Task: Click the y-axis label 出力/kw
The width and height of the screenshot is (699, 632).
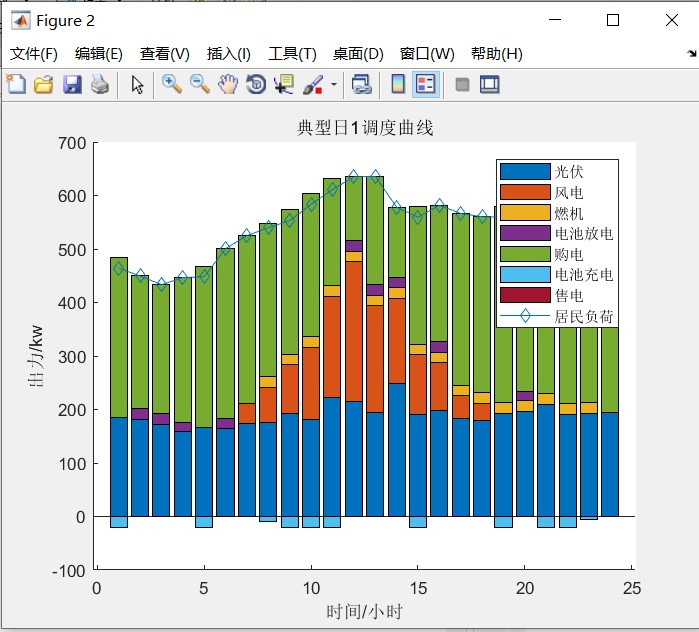Action: pos(36,356)
